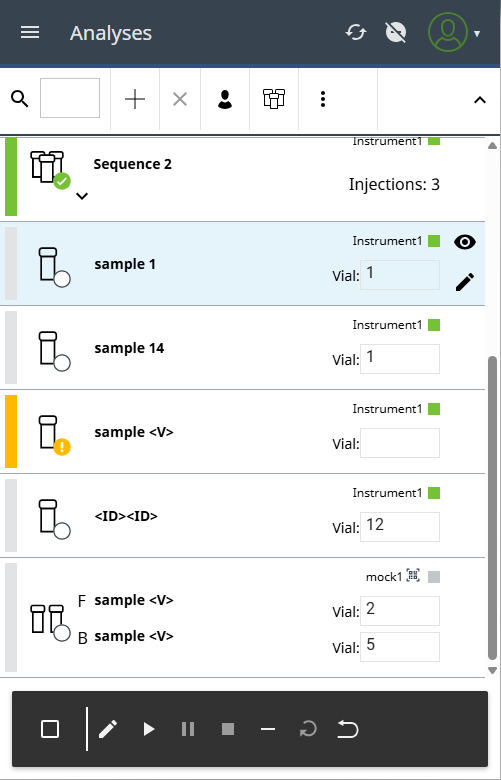Screen dimensions: 501x780
Task: Click the sync refresh icon in header
Action: (356, 33)
